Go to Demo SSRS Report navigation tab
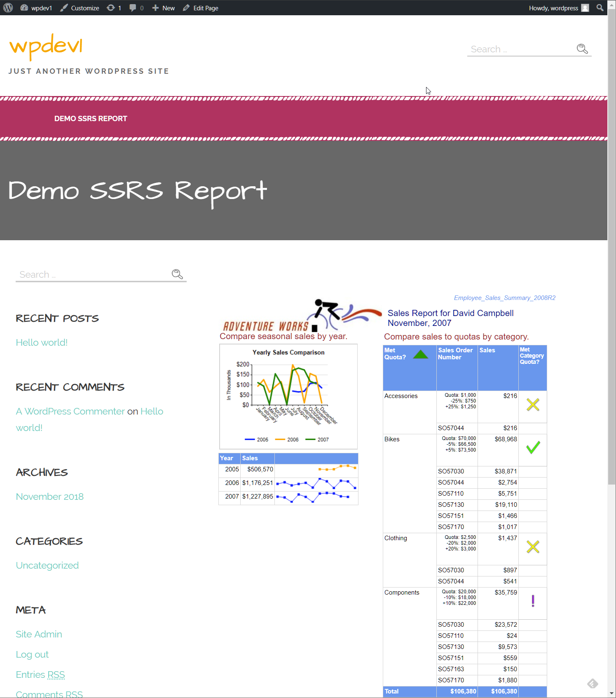 click(x=91, y=119)
